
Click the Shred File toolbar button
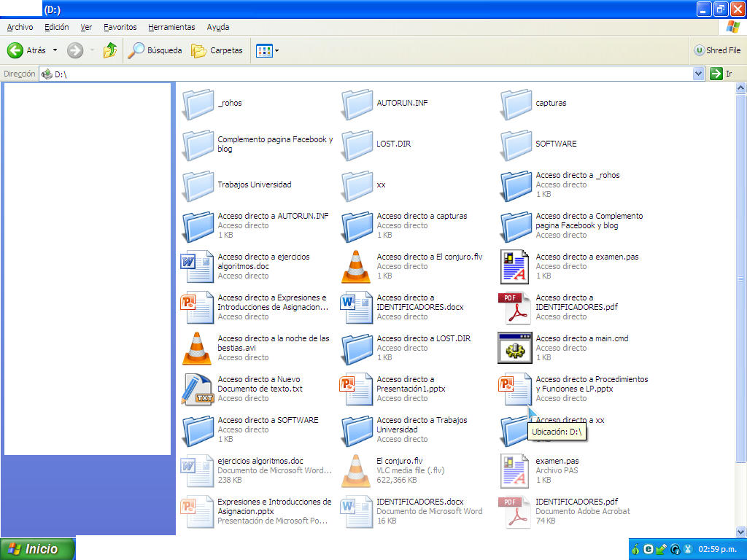point(717,50)
